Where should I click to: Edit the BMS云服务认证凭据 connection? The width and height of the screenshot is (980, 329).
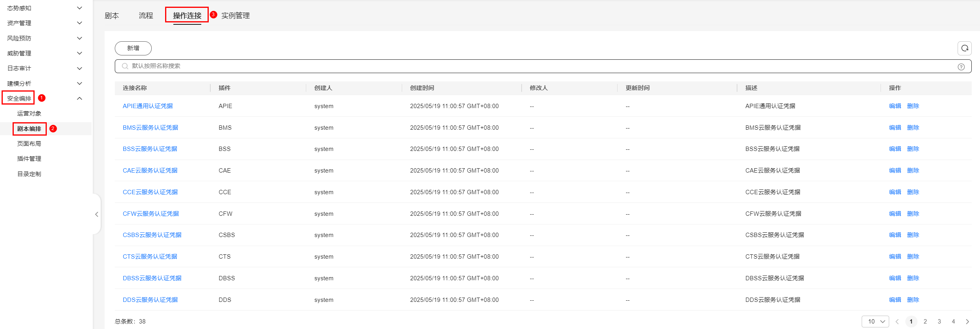click(895, 128)
